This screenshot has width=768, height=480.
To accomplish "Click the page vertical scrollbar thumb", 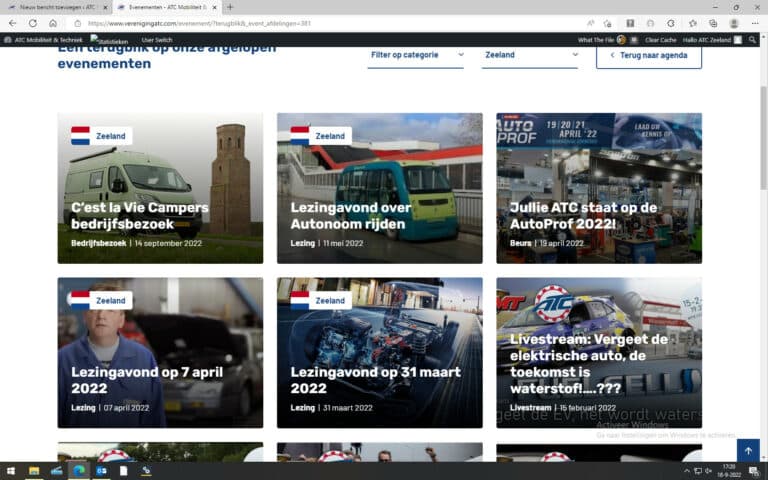I will 763,137.
